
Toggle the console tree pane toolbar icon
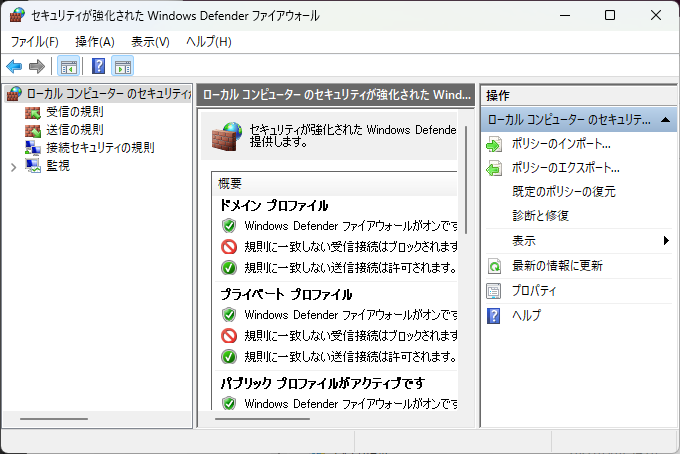(69, 66)
